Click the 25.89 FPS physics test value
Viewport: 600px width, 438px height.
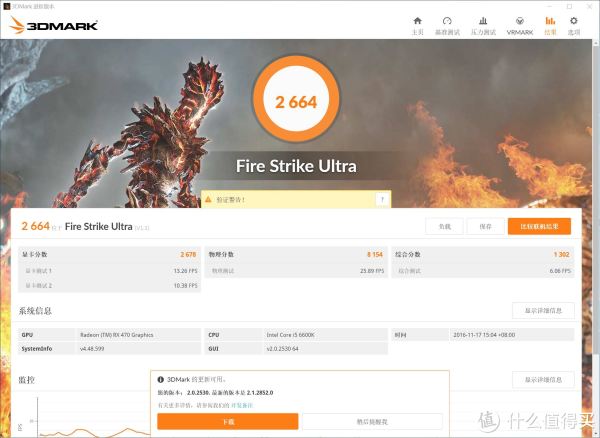pyautogui.click(x=372, y=271)
